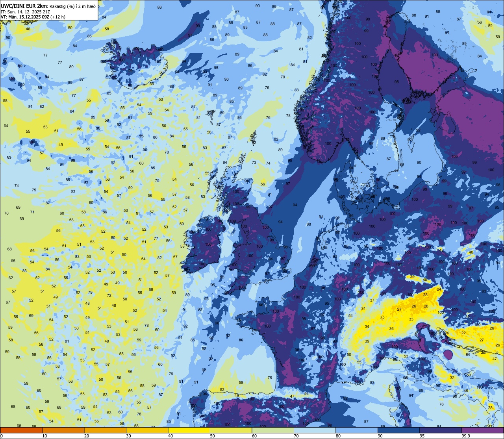
Task: Click the map value "36" in the Alpine area
Action: 391,328
